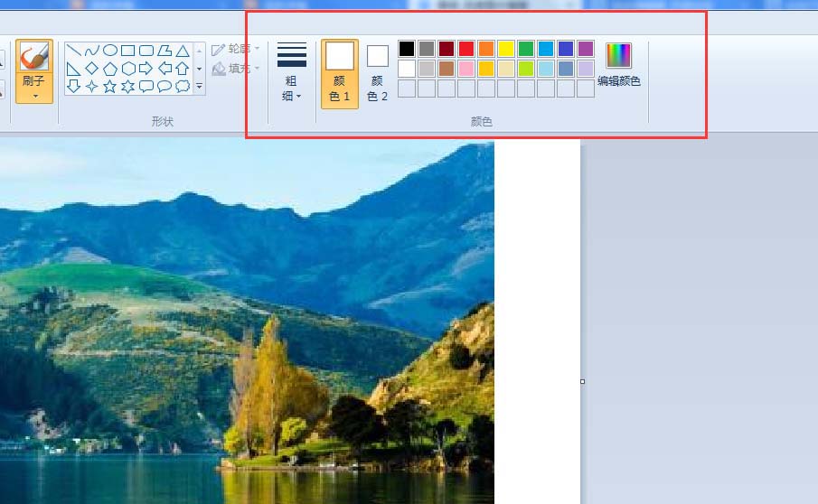Click the canvas right-edge resize handle

point(583,381)
